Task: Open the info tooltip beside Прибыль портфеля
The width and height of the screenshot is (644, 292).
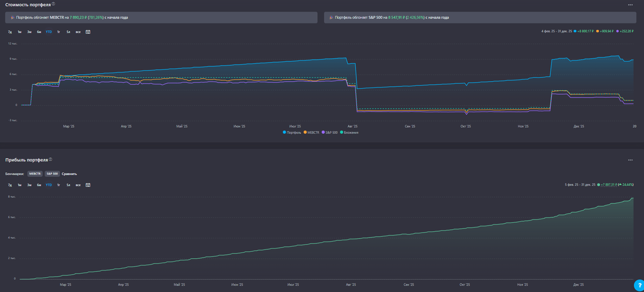Action: [50, 159]
